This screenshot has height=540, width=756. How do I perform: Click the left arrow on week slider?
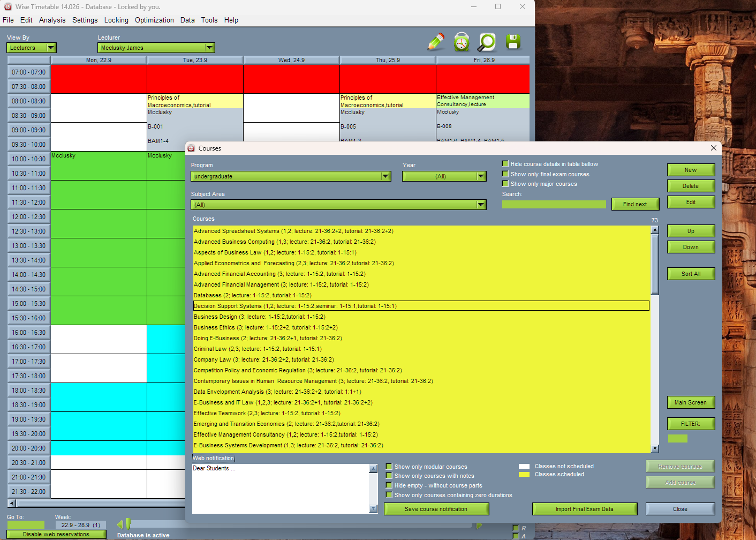[x=120, y=524]
